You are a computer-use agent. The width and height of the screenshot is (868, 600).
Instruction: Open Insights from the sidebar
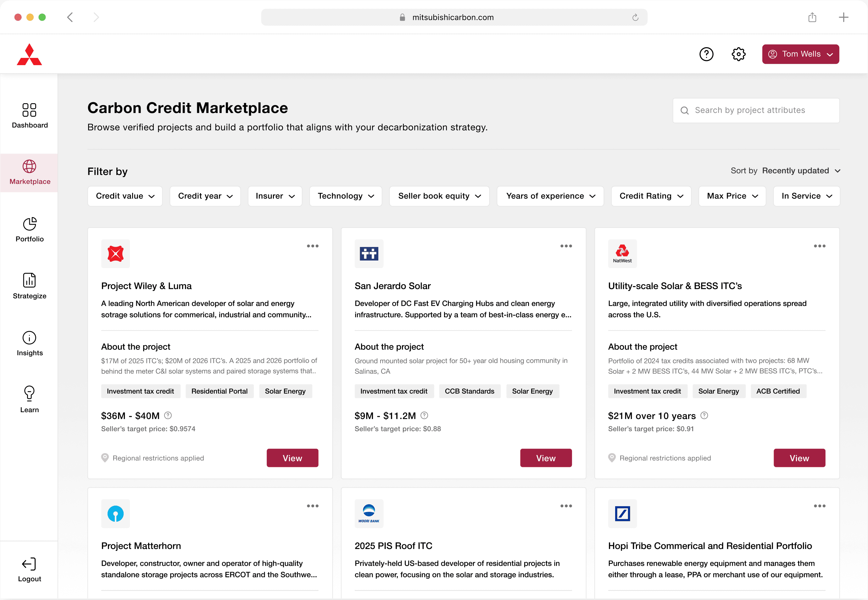click(29, 344)
